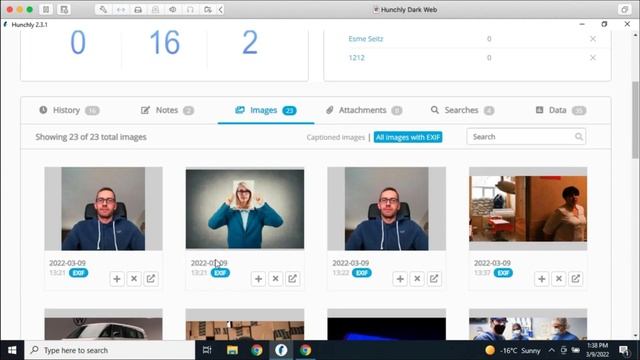Remove the Esme Seitz selector
This screenshot has height=360, width=640.
pyautogui.click(x=593, y=39)
